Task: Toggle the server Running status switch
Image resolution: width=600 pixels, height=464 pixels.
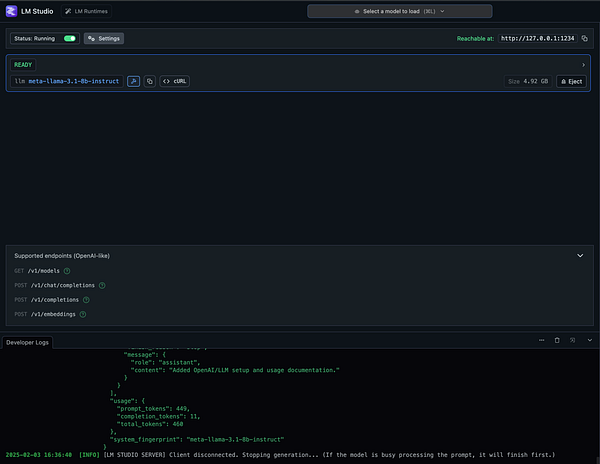Action: click(70, 38)
